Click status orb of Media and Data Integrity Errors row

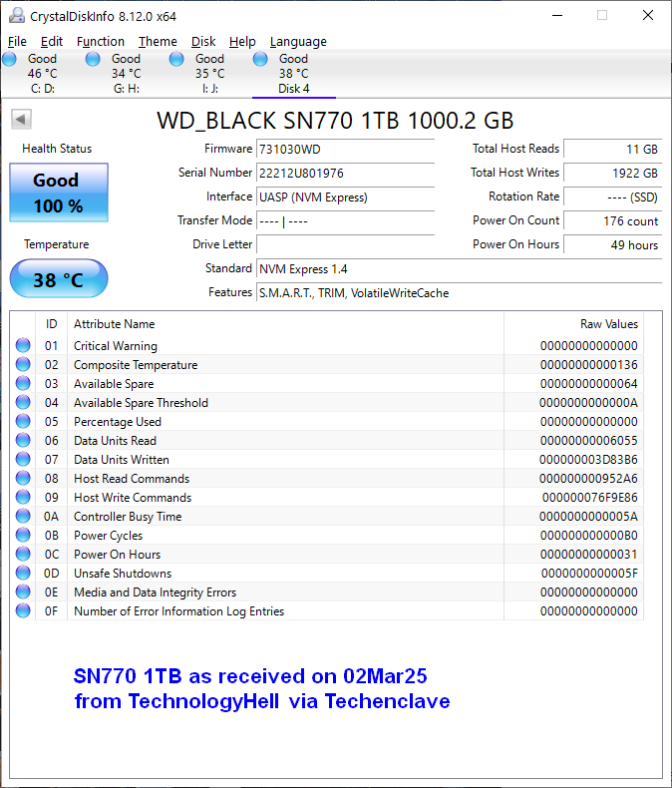click(x=23, y=592)
